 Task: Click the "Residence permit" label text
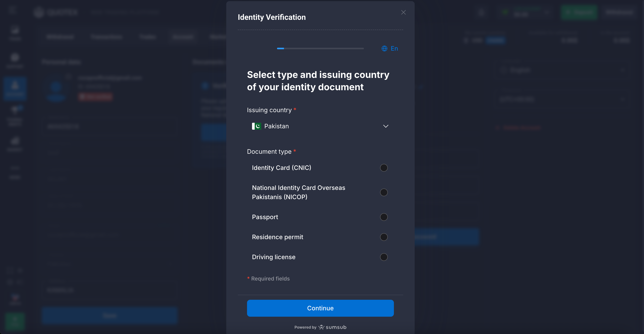(x=278, y=237)
